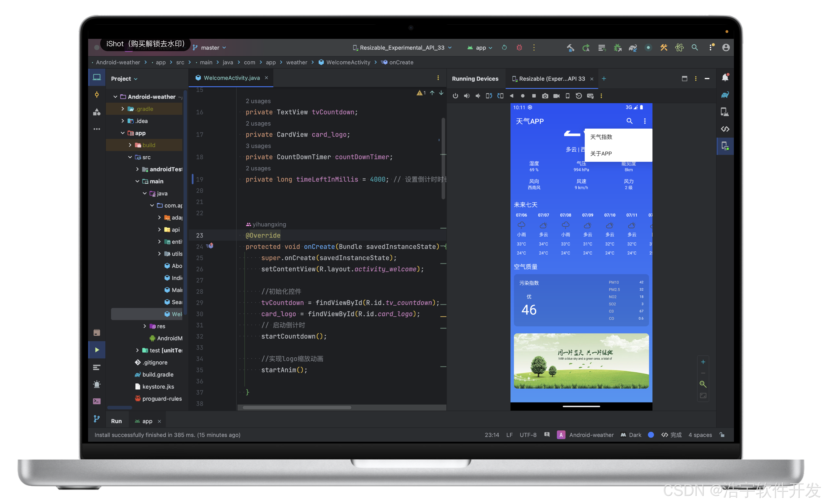
Task: Click the LF line separator widget
Action: point(509,435)
